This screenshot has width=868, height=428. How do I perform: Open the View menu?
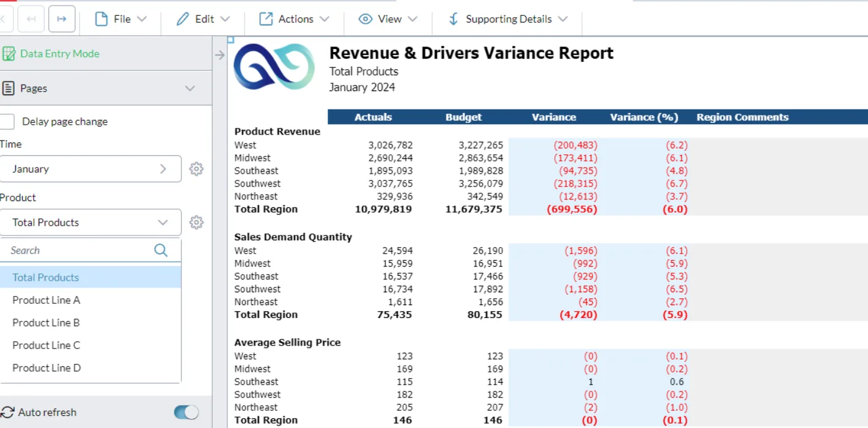(x=388, y=19)
